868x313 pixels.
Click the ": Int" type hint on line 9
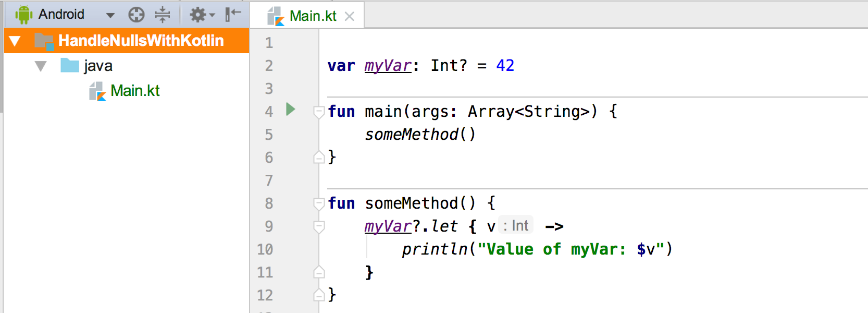click(x=516, y=225)
